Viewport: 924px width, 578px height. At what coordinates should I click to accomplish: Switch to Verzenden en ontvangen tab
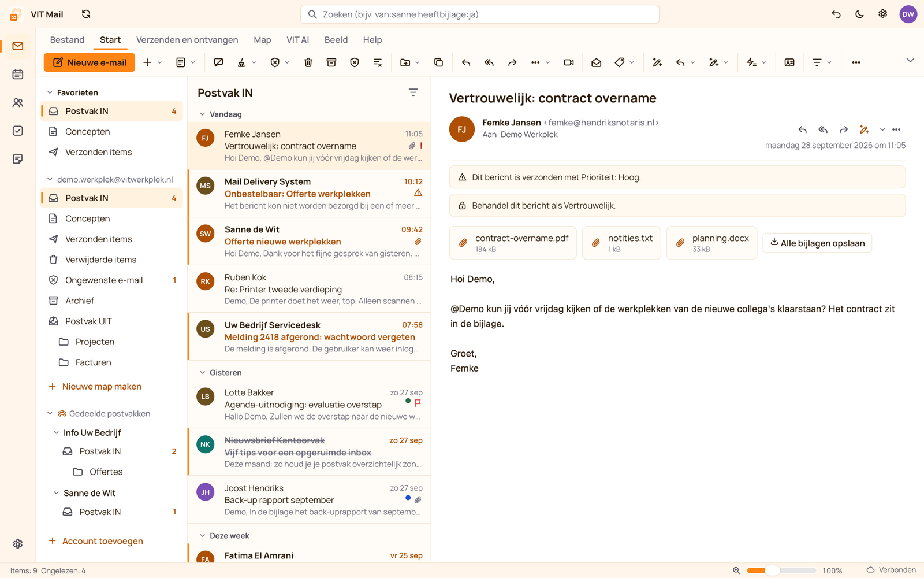pyautogui.click(x=187, y=40)
